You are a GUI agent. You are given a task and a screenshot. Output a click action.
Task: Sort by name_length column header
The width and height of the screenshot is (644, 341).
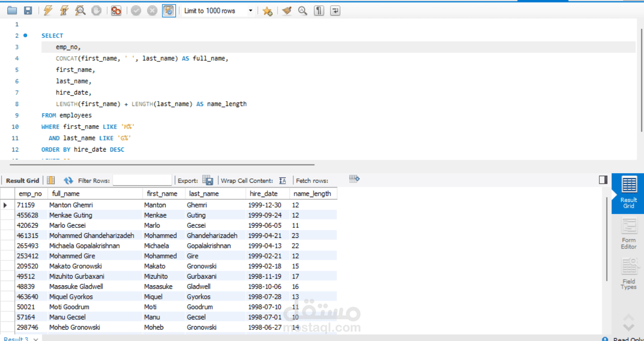(313, 194)
